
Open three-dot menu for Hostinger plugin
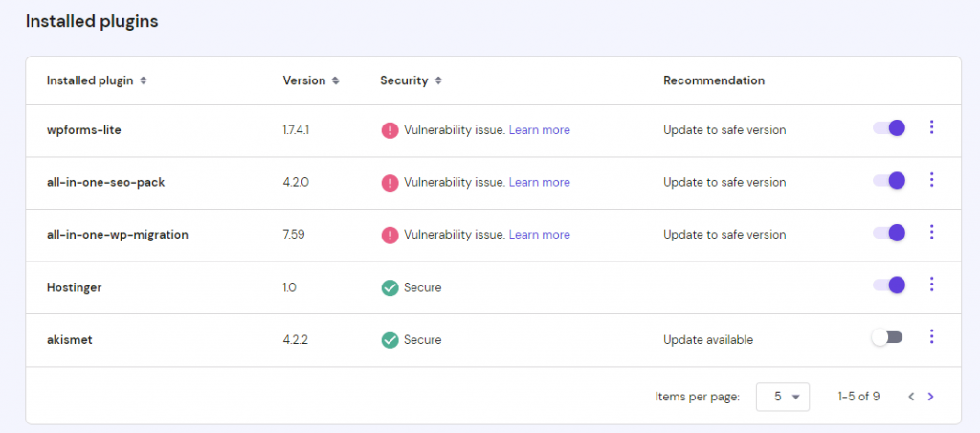click(x=931, y=285)
